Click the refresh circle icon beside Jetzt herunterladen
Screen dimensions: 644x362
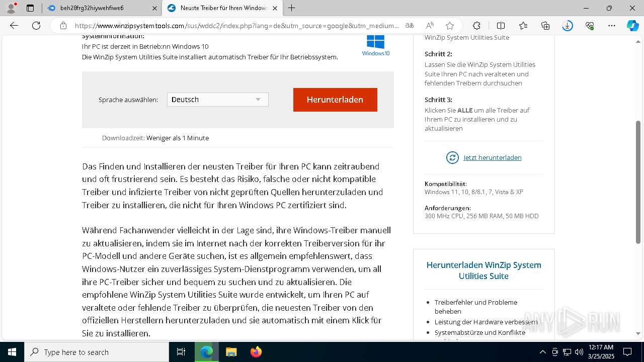[x=452, y=157]
